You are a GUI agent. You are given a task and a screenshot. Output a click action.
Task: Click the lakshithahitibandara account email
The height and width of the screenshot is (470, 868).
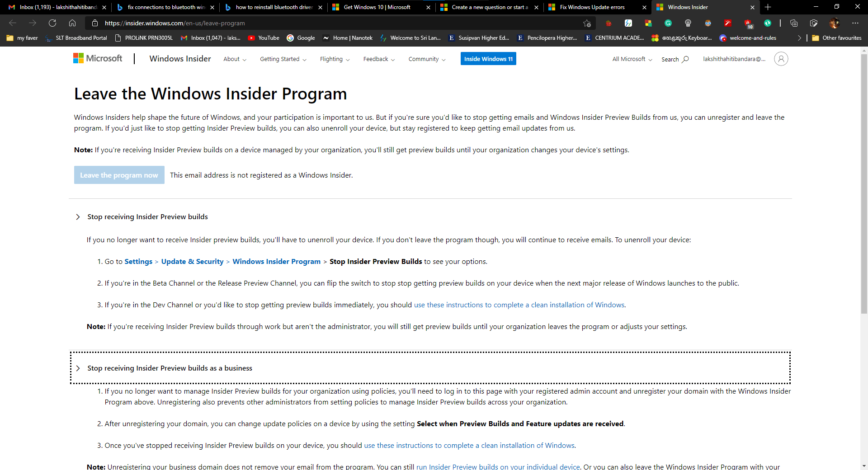coord(734,59)
